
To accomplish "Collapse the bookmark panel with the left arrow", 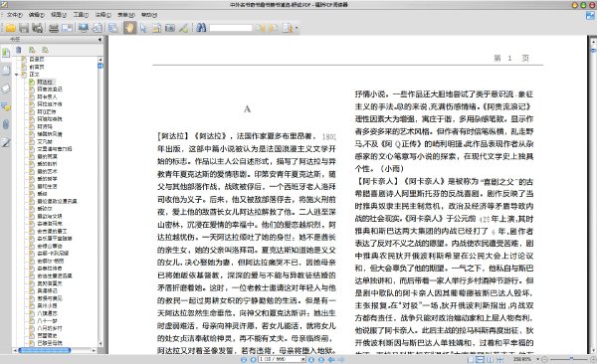I will [x=99, y=39].
